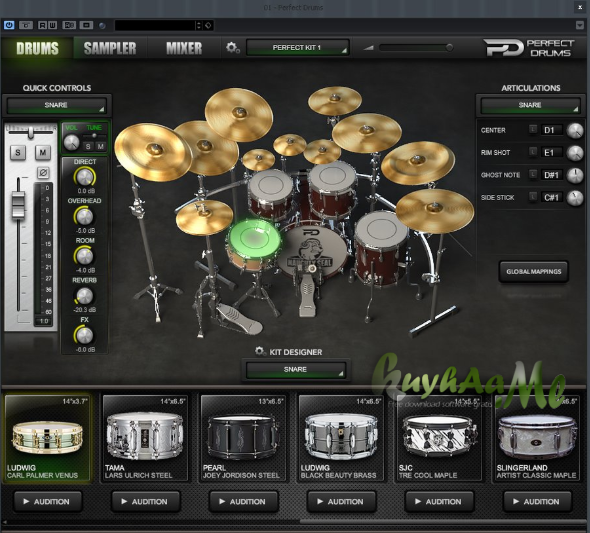This screenshot has width=590, height=533.
Task: Click the volume speaker icon beside master slider
Action: coord(368,48)
